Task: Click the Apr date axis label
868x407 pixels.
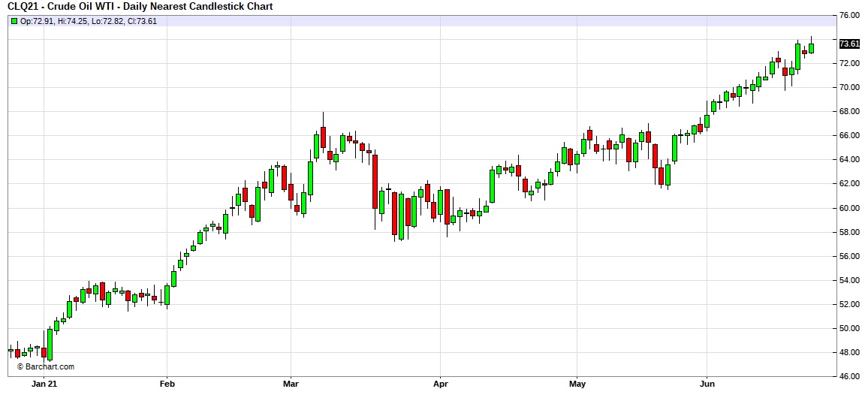Action: point(440,384)
